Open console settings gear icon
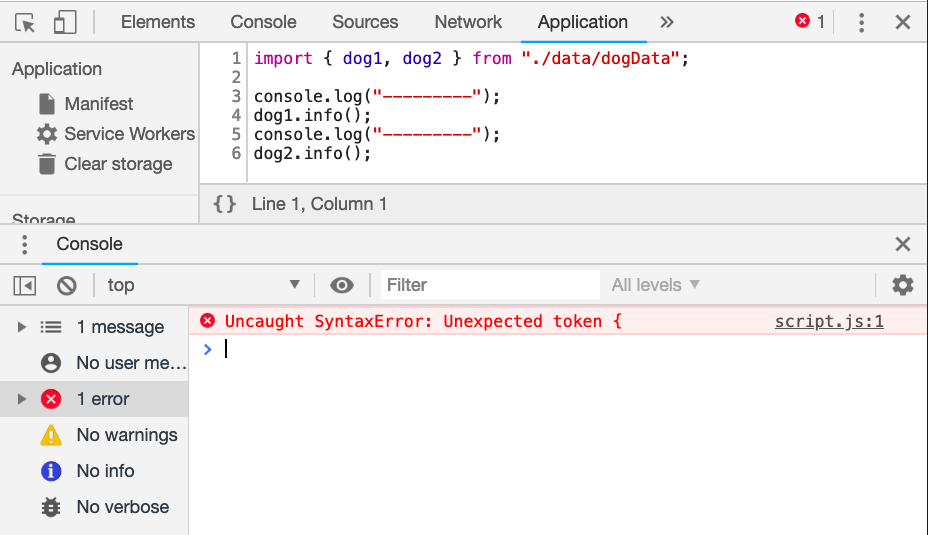This screenshot has height=535, width=928. pyautogui.click(x=902, y=285)
